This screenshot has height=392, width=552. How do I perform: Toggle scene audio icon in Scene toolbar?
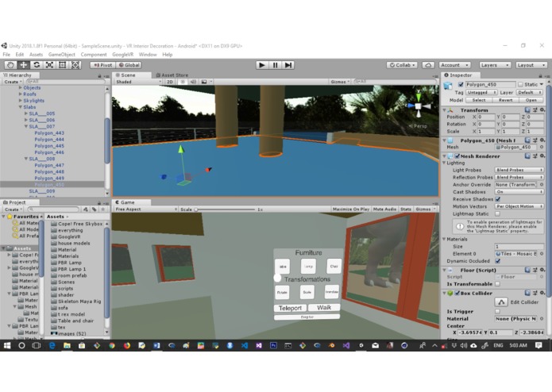point(193,82)
